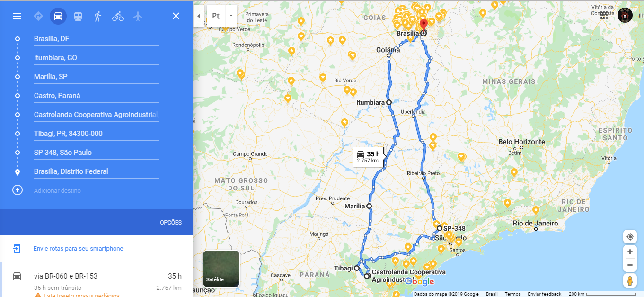The image size is (644, 297).
Task: Select the driving car travel mode
Action: pos(58,16)
